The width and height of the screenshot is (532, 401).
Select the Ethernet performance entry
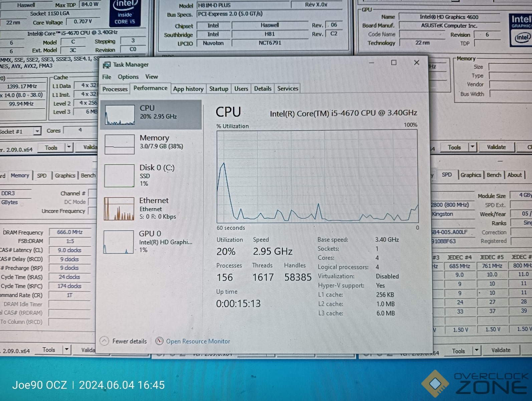coord(151,208)
